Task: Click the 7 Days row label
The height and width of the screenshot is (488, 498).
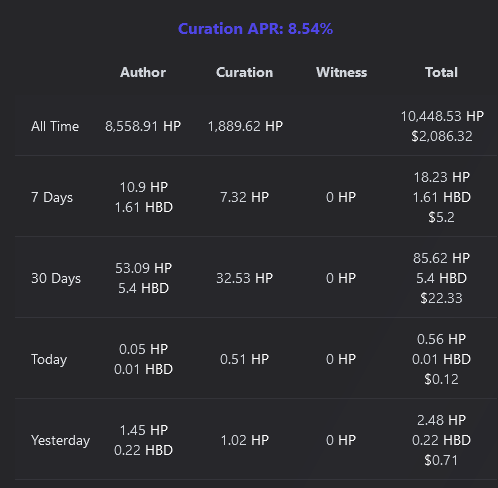Action: (52, 197)
